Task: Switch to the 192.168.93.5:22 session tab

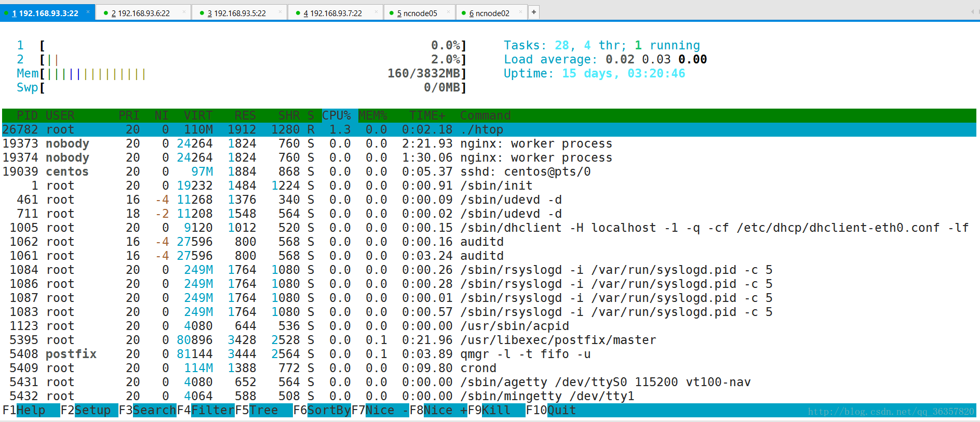Action: [x=239, y=13]
